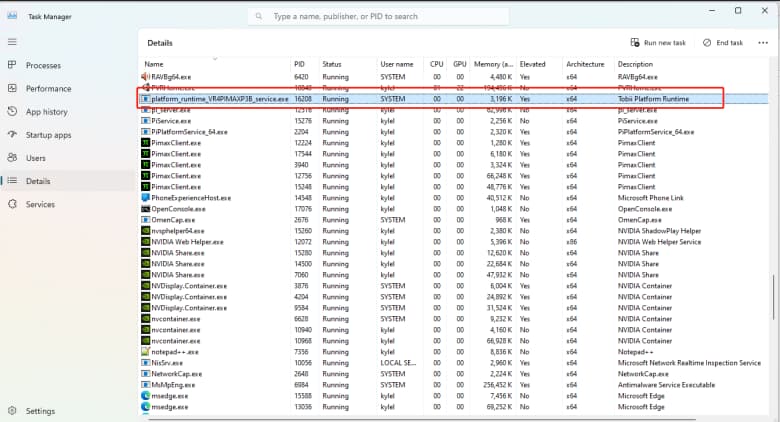Click the OpenConsole.exe icon
Screen dimensions: 780x422
[x=145, y=209]
